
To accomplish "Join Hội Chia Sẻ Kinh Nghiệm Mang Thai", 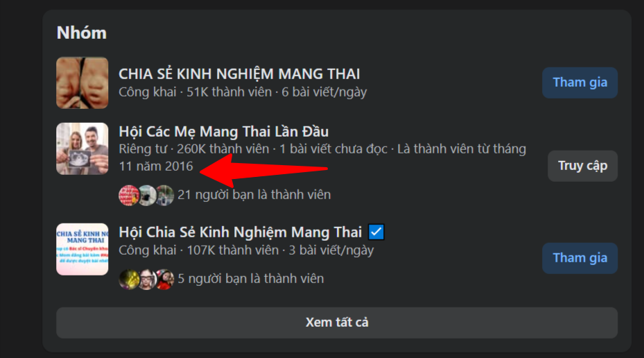I will (580, 258).
